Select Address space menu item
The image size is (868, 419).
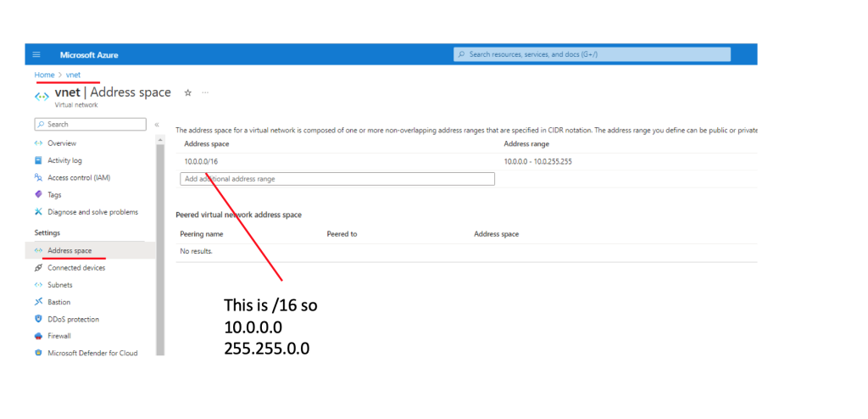(x=70, y=250)
